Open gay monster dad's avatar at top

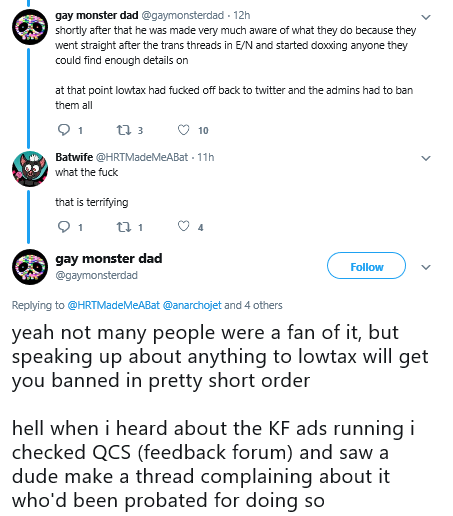point(30,27)
